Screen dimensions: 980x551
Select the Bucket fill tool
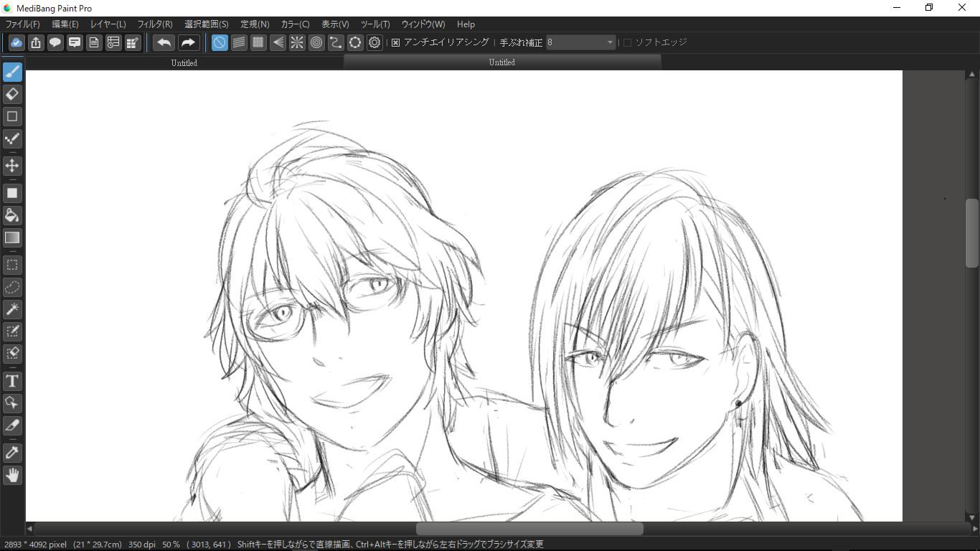point(12,215)
